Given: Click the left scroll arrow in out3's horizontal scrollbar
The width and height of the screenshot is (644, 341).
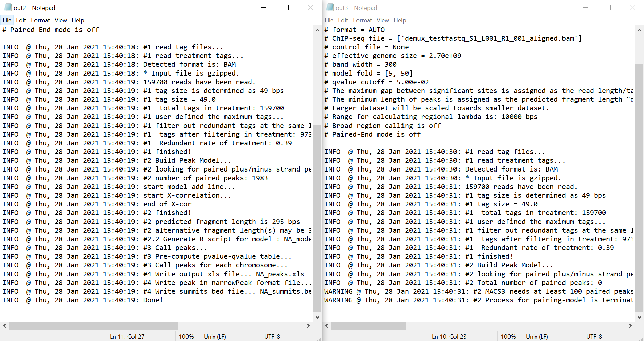Looking at the screenshot, I should point(326,325).
